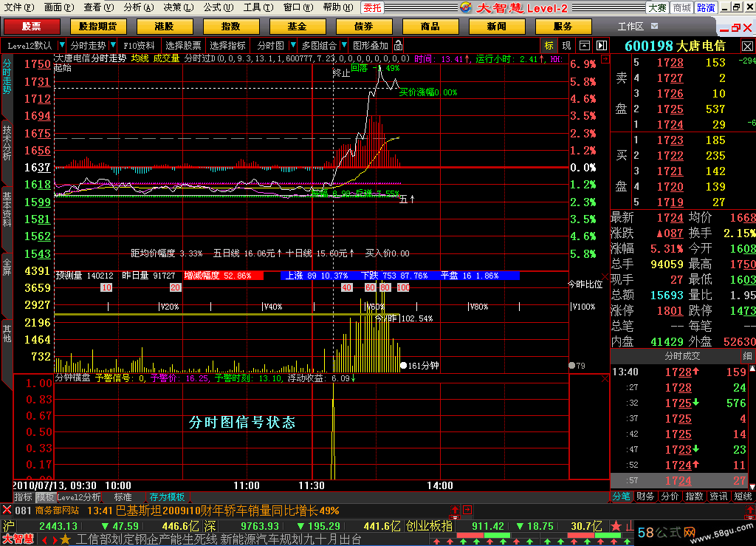This screenshot has height=546, width=756.
Task: Select the 港股 category button
Action: (165, 27)
